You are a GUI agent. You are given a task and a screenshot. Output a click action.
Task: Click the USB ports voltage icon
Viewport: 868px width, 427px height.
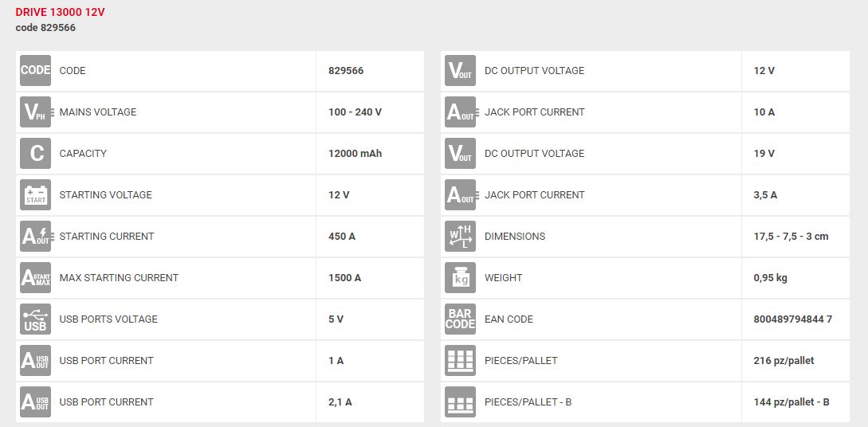tap(35, 319)
